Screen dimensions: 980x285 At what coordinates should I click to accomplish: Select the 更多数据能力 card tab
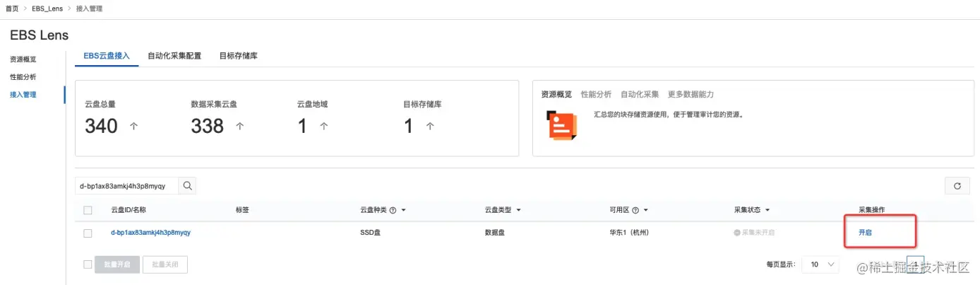(691, 94)
